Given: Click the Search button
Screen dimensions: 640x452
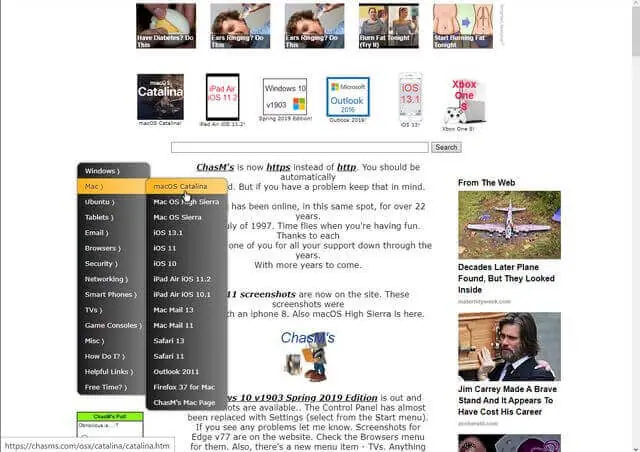Looking at the screenshot, I should (x=446, y=147).
